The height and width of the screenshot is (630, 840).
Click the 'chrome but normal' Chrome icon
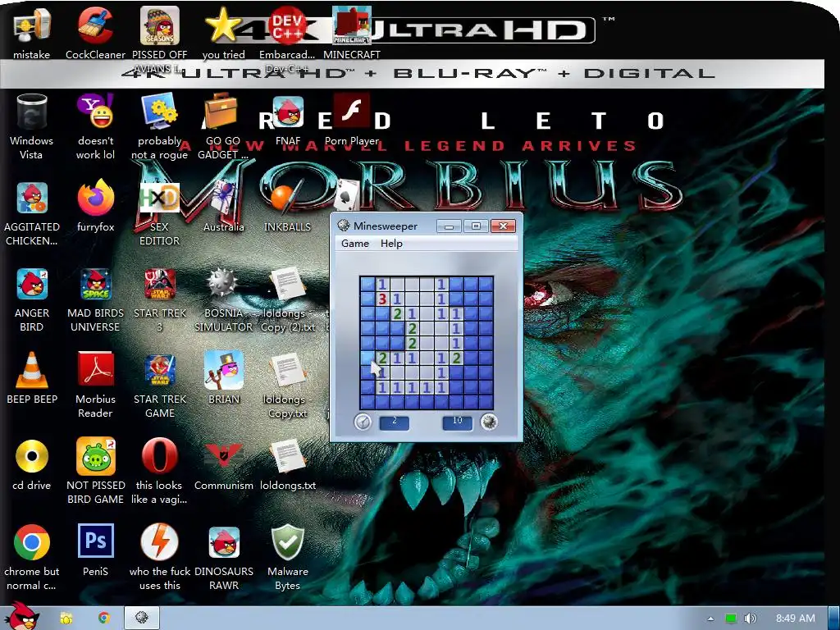[32, 557]
